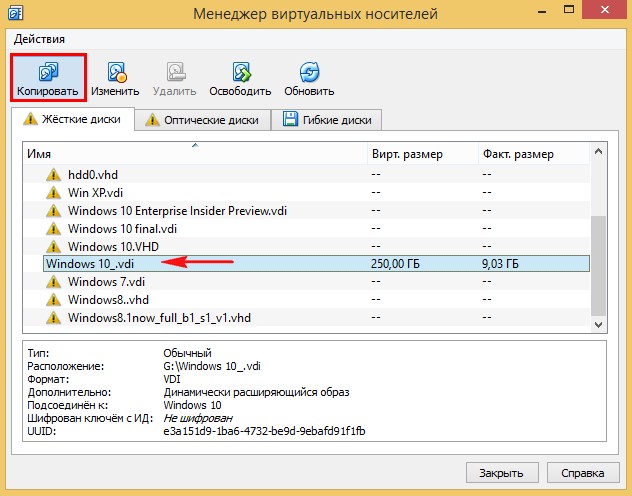Click the Справка help button
This screenshot has width=632, height=496.
click(x=583, y=473)
